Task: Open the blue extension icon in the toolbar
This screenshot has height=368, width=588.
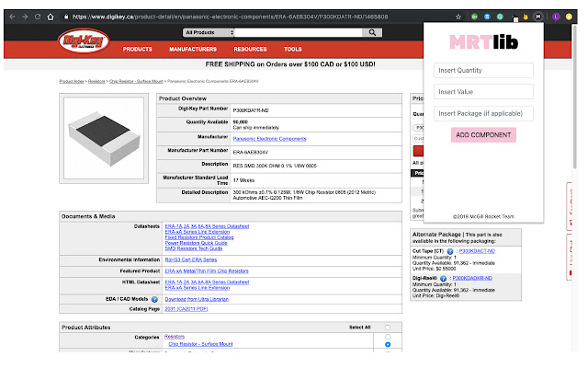Action: [487, 17]
